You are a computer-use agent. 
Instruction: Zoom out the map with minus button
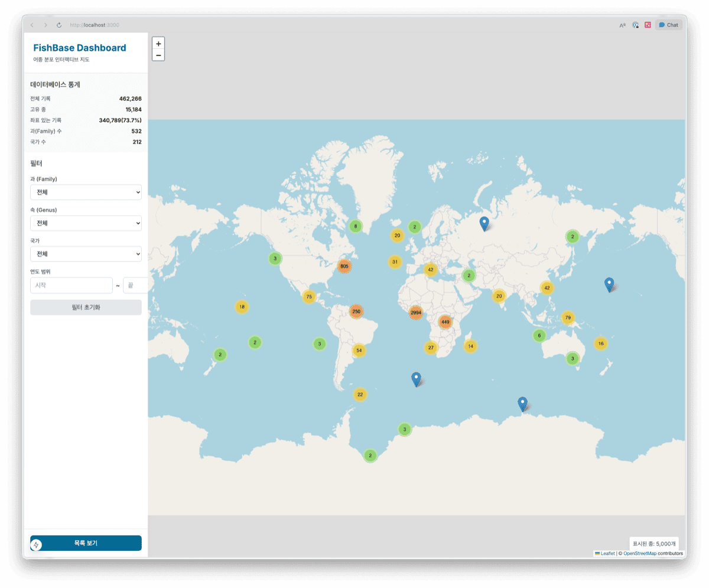click(158, 55)
